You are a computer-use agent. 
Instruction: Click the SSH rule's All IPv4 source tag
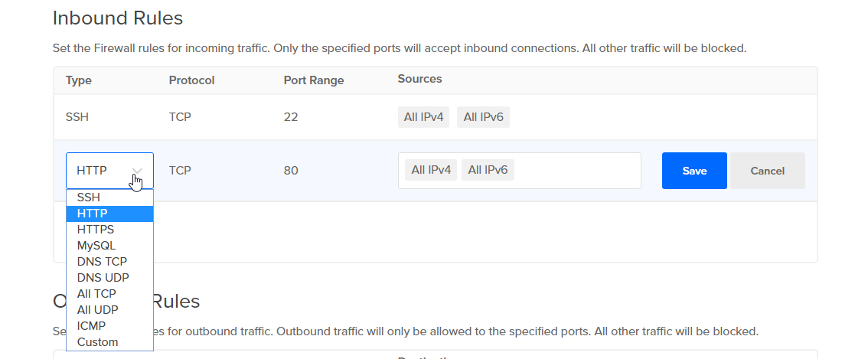point(423,117)
